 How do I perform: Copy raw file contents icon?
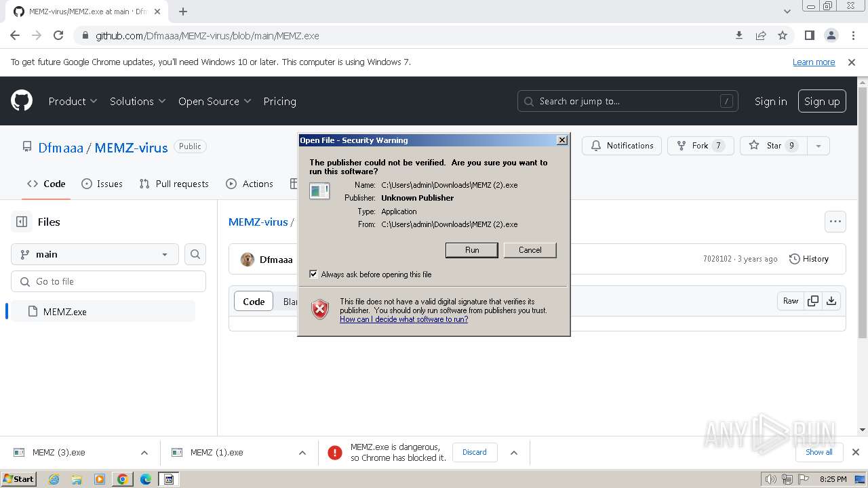click(812, 301)
